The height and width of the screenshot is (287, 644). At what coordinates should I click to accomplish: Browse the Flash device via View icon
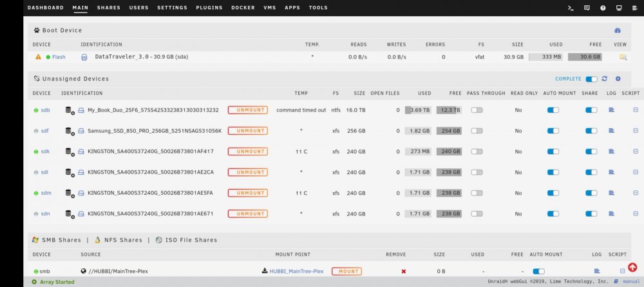click(623, 57)
